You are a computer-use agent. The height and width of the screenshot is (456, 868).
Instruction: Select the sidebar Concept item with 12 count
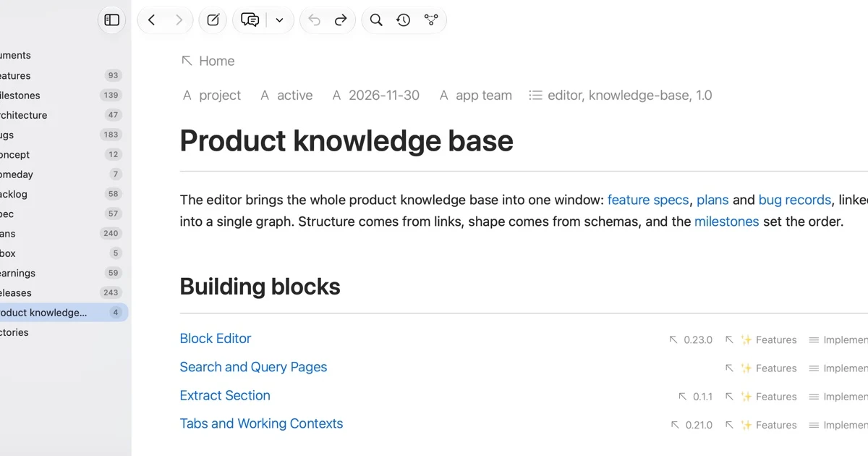(x=62, y=154)
